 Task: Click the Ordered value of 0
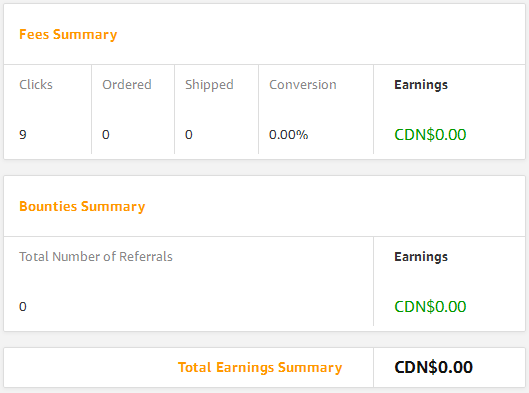(106, 135)
